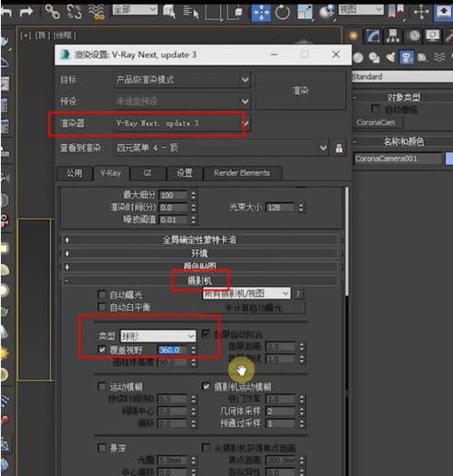This screenshot has height=476, width=453.
Task: Enable the 运动模糊 checkbox
Action: pos(102,386)
